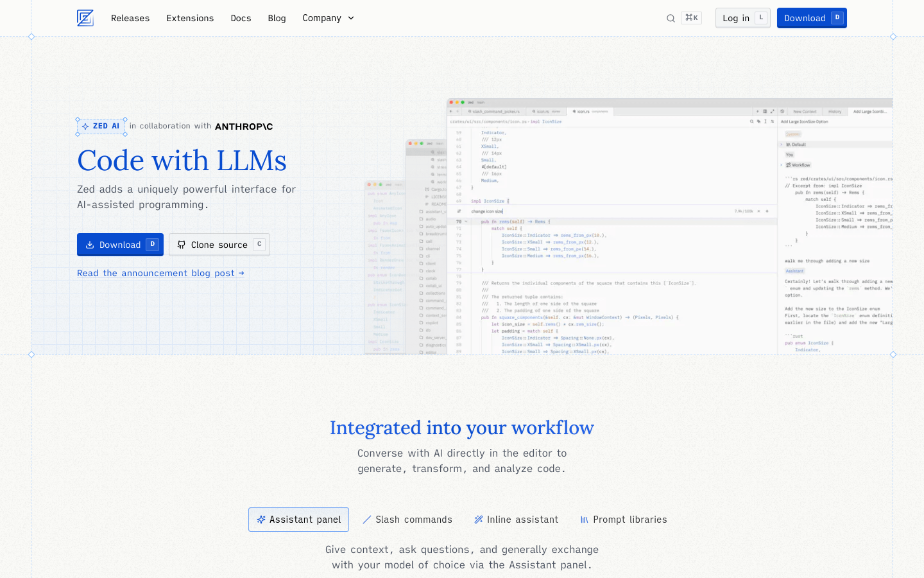This screenshot has width=924, height=578.
Task: Open the Releases page
Action: pos(130,18)
